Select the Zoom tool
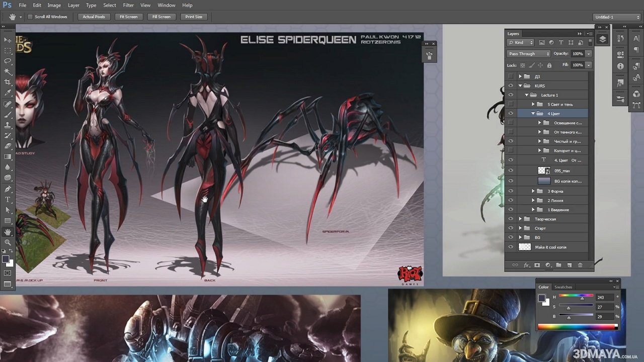This screenshot has width=644, height=362. click(x=8, y=242)
